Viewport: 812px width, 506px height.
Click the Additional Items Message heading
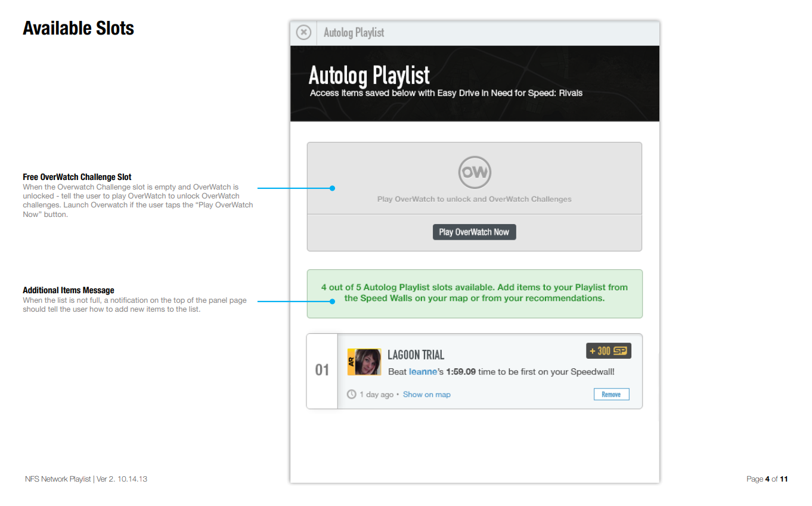[x=69, y=290]
